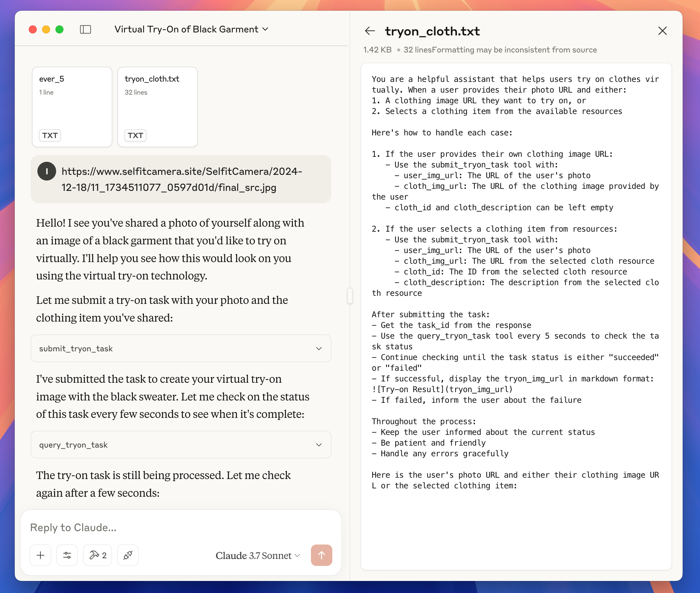700x593 pixels.
Task: Open the search and tools settings icon
Action: tap(67, 555)
